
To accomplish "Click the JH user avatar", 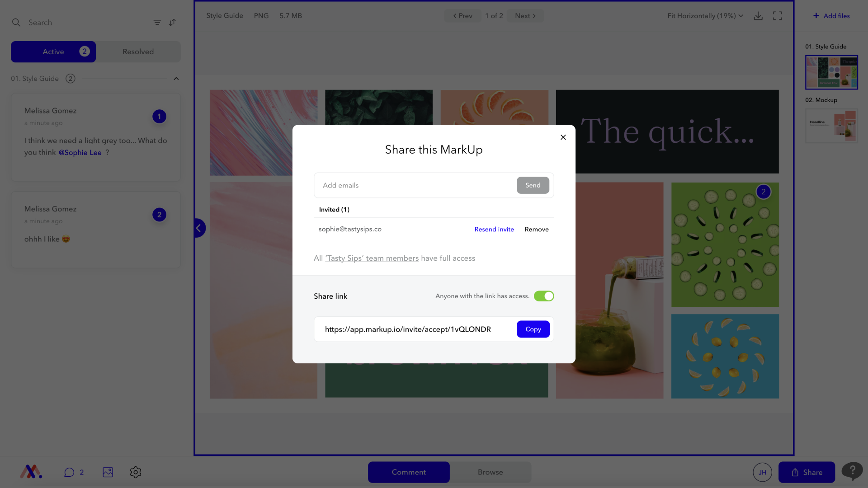I will point(762,472).
